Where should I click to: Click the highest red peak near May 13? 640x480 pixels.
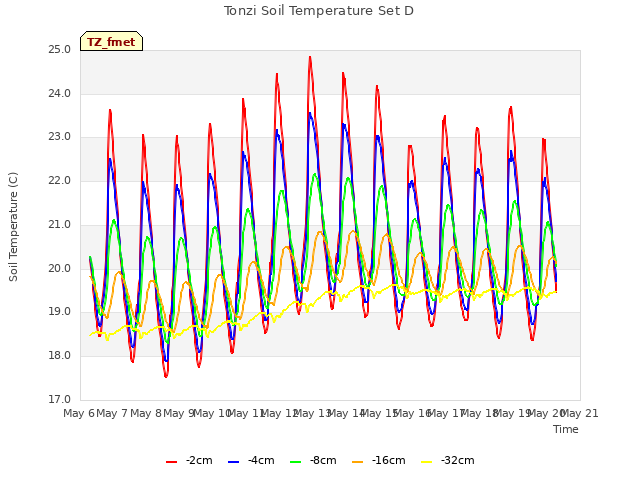(x=310, y=58)
